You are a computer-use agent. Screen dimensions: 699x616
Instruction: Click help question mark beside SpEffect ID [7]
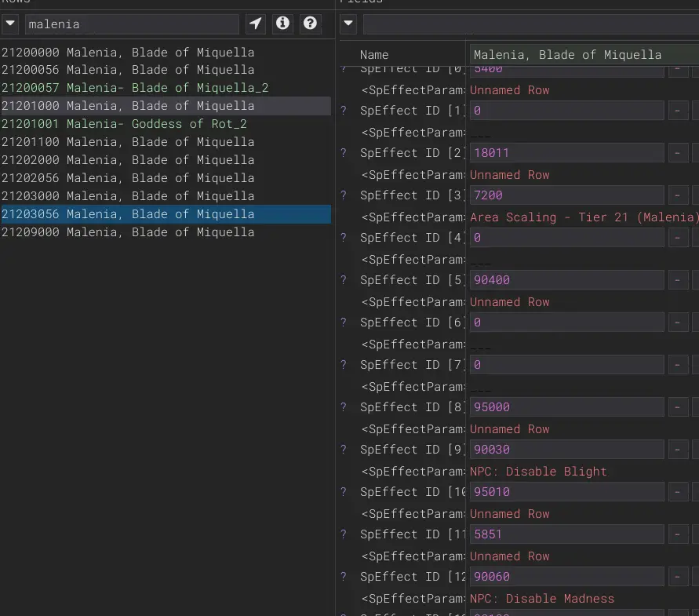(x=344, y=365)
